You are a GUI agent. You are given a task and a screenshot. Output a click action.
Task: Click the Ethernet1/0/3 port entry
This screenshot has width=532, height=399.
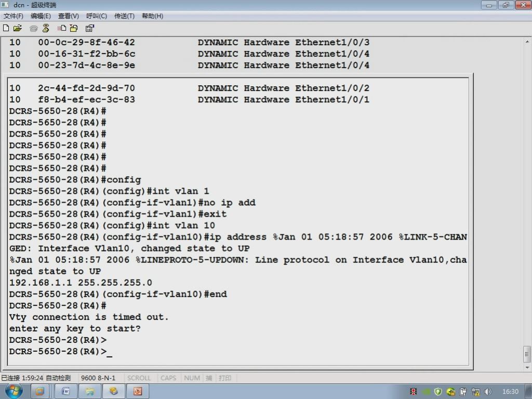pyautogui.click(x=332, y=43)
